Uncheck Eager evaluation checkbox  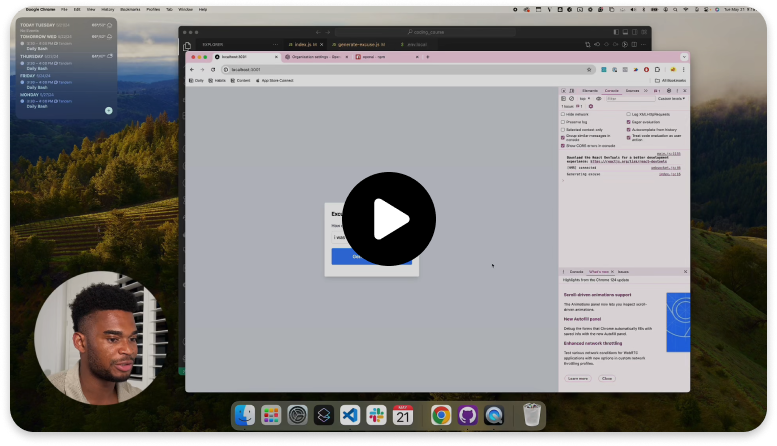(x=628, y=122)
